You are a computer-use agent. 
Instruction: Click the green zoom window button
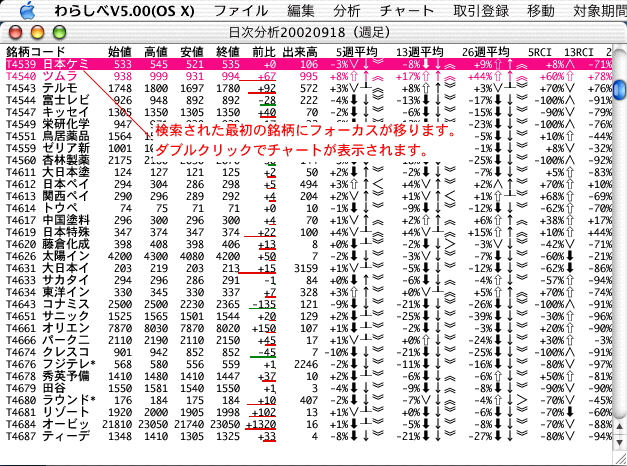pos(60,32)
